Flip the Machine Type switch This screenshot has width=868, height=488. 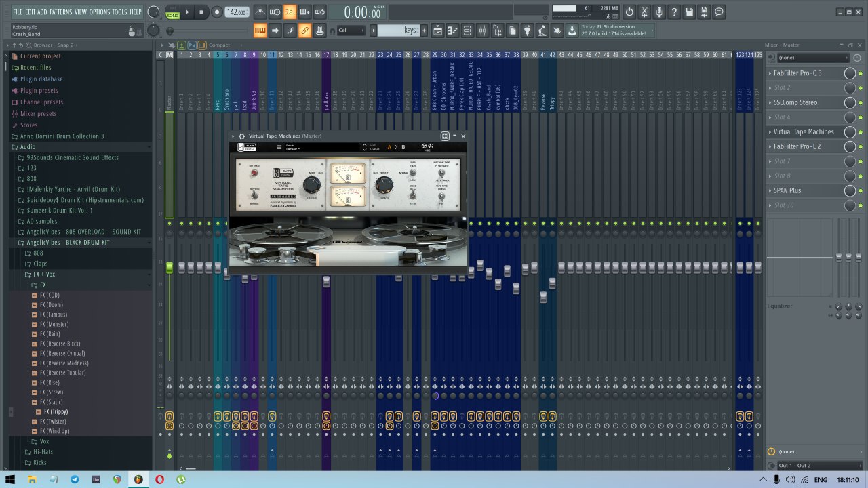pyautogui.click(x=441, y=173)
